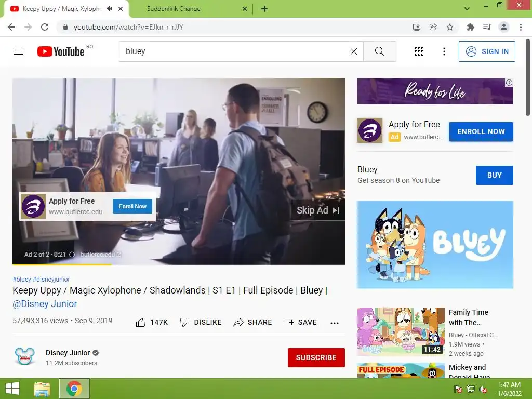The image size is (532, 399).
Task: Click the #bluey hashtag
Action: 22,279
